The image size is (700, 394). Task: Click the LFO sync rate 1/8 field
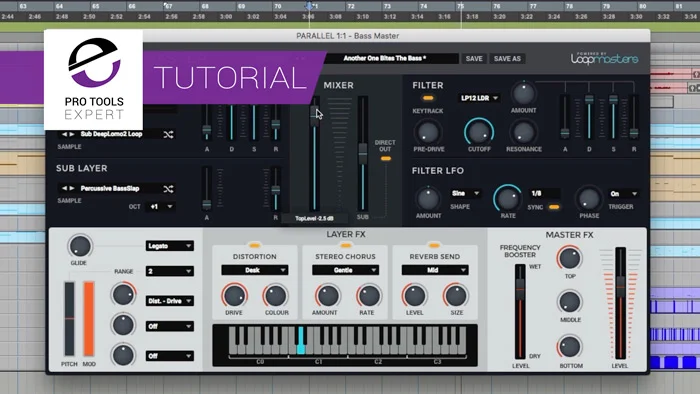544,193
